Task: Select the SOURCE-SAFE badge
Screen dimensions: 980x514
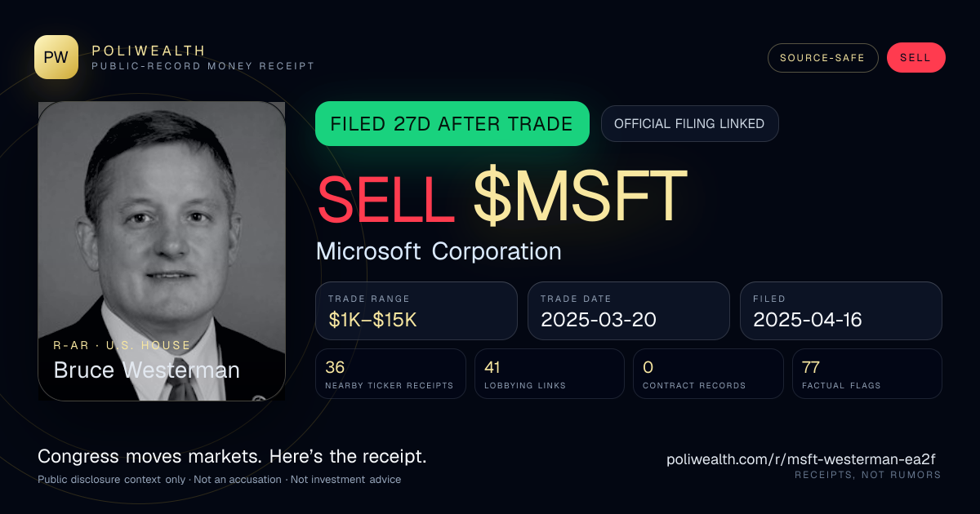Action: point(822,58)
